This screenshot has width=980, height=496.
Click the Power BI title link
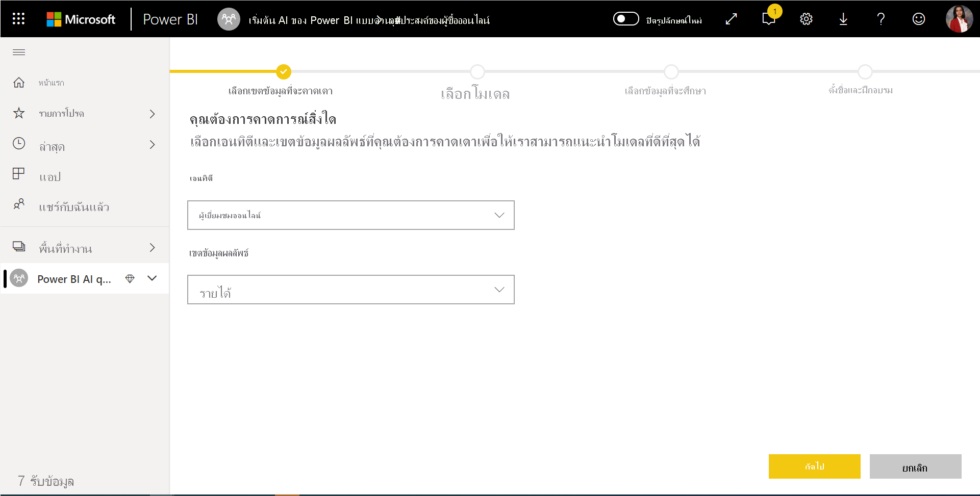(x=170, y=19)
